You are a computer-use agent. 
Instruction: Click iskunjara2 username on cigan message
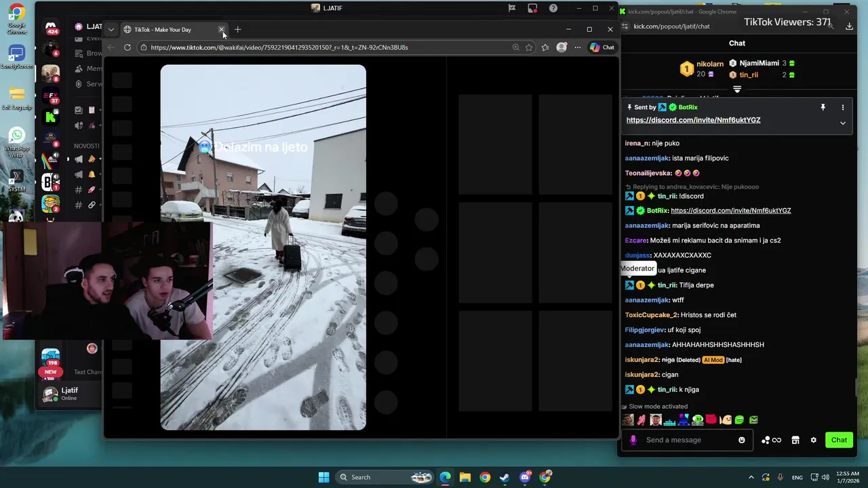(642, 375)
